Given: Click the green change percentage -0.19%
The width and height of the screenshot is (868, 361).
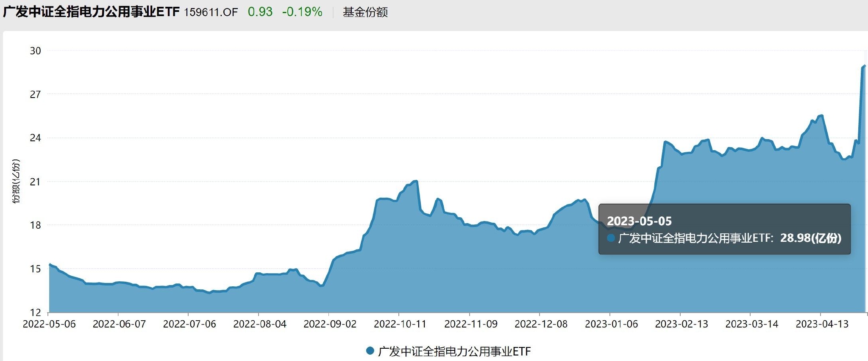Looking at the screenshot, I should (x=302, y=12).
